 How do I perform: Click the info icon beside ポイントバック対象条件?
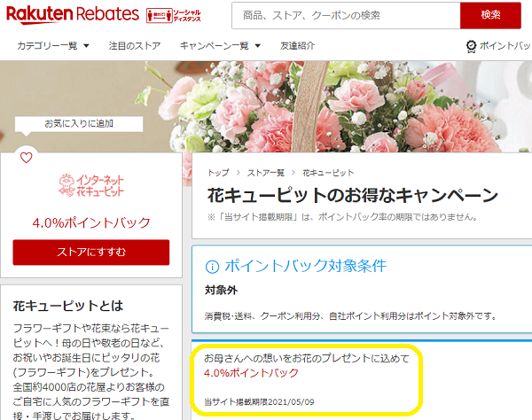(213, 267)
